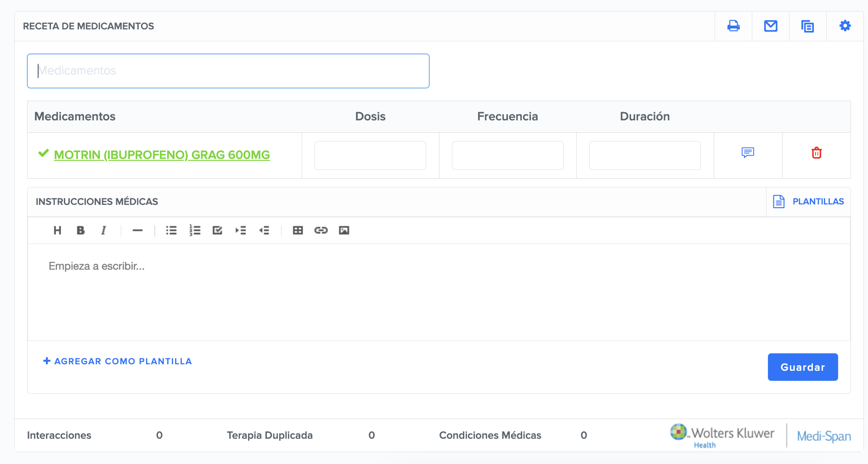Start a bulleted list
The height and width of the screenshot is (464, 868).
pos(171,230)
